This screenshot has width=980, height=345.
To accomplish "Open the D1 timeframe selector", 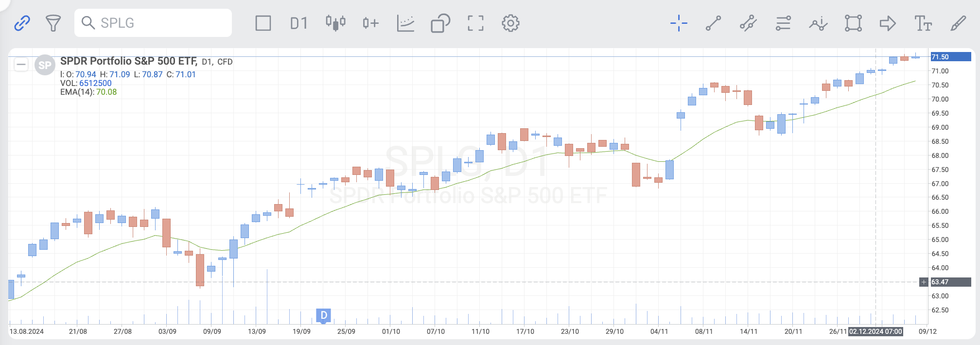I will [299, 23].
